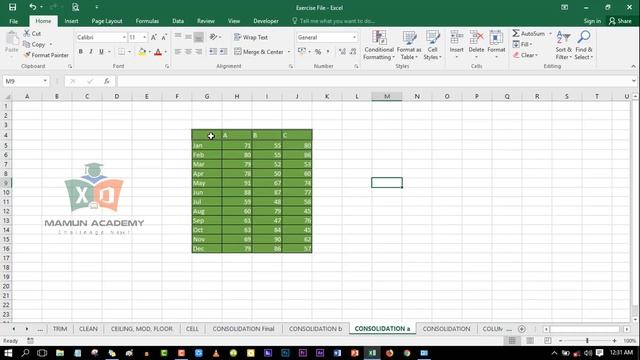The height and width of the screenshot is (360, 640).
Task: Select the Format Painter brush
Action: click(x=27, y=55)
